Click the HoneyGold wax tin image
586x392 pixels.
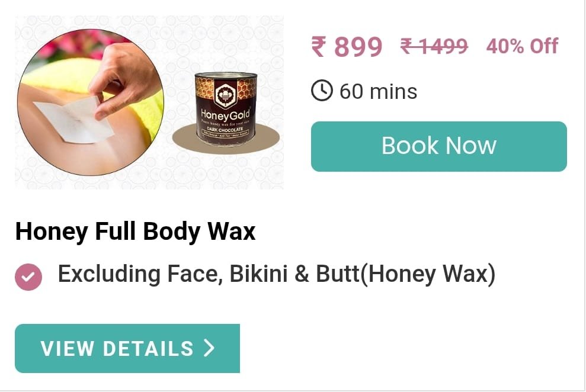(x=226, y=109)
